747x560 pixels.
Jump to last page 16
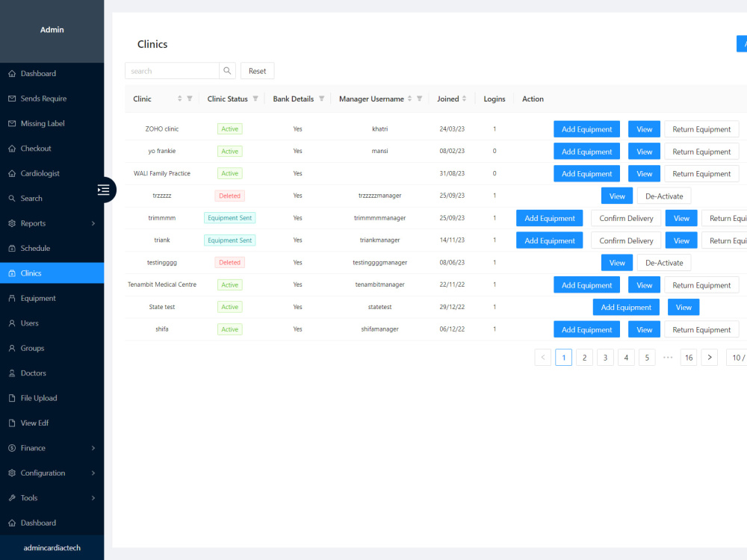(689, 358)
